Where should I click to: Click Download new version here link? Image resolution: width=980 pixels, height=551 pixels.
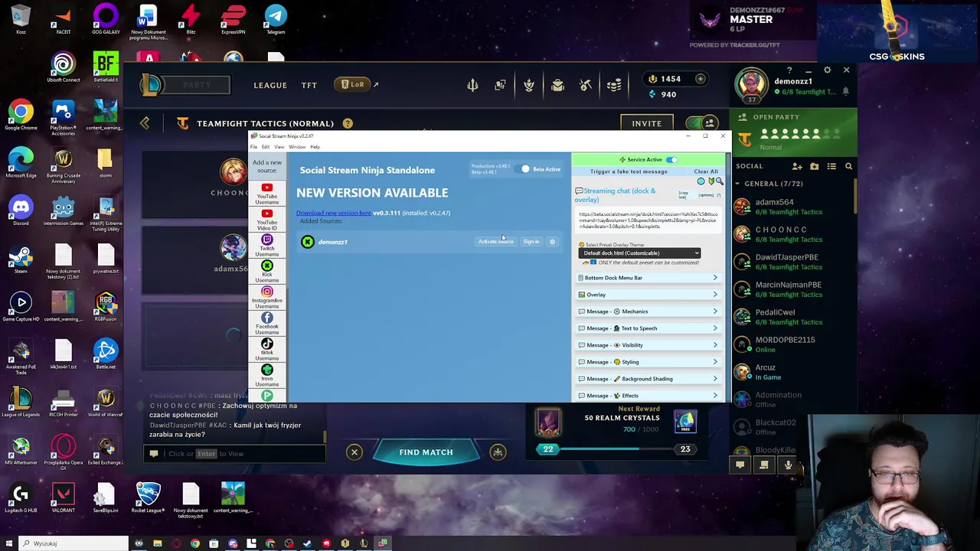pos(334,213)
